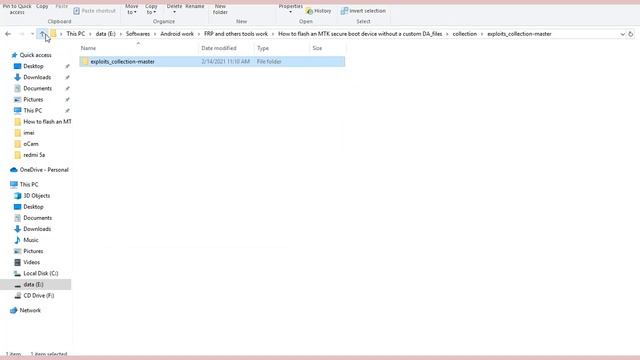This screenshot has height=360, width=640.
Task: Open Videos folder in navigation pane
Action: (x=31, y=262)
